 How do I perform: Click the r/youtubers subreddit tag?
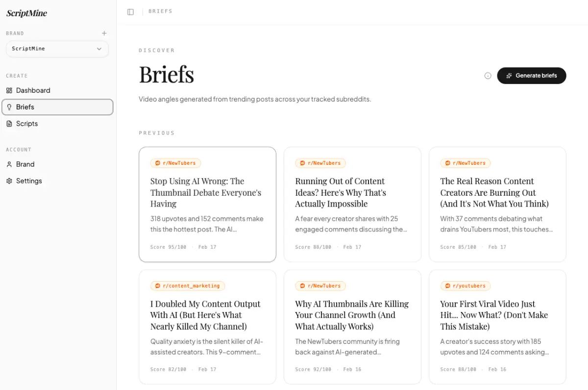[465, 286]
